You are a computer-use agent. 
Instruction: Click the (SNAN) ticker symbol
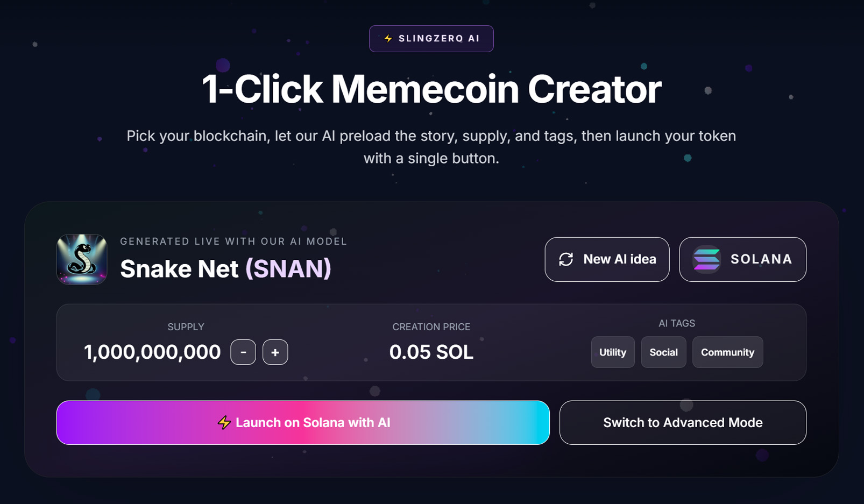(288, 269)
